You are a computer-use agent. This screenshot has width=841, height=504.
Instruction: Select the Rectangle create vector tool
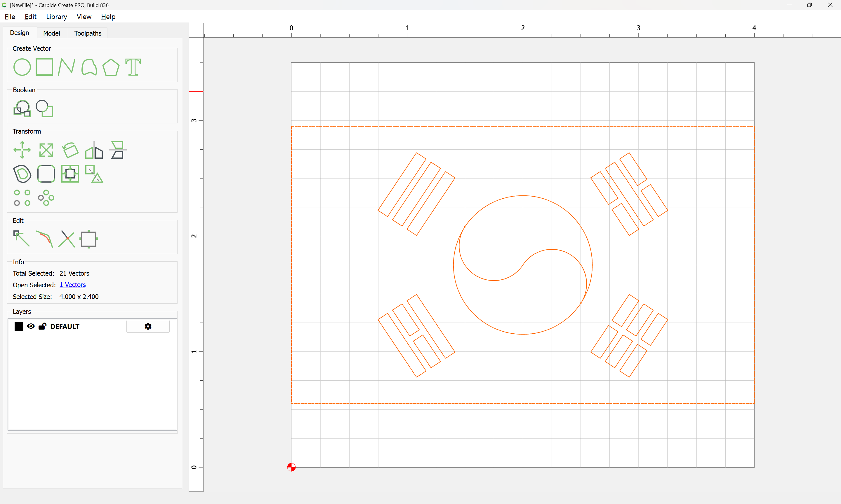pos(44,67)
